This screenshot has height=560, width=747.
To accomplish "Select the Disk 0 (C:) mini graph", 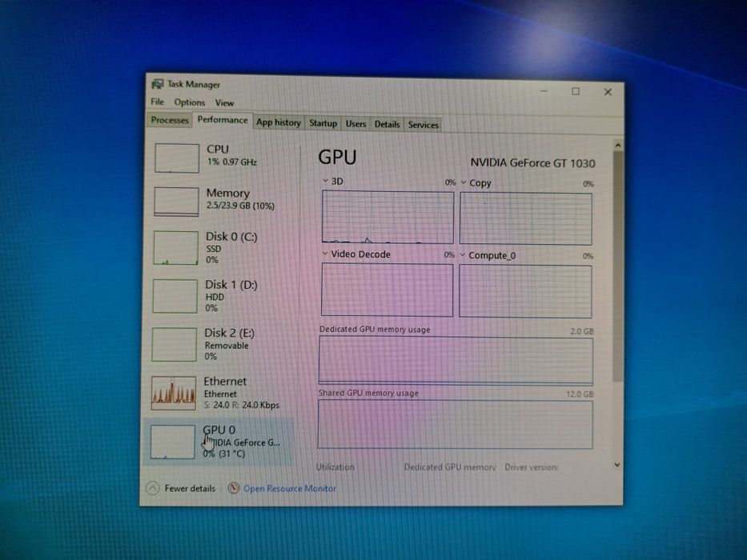I will (x=176, y=248).
